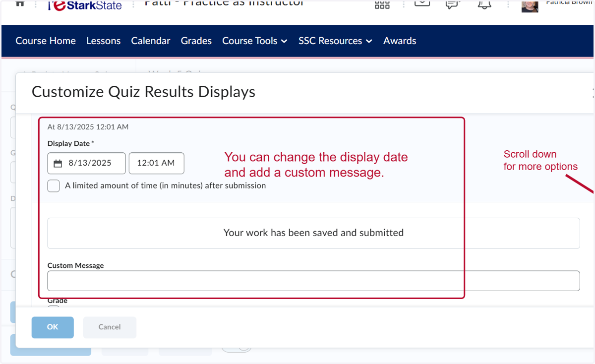The image size is (595, 364).
Task: Click the 8/13/2025 display date field
Action: (x=87, y=163)
